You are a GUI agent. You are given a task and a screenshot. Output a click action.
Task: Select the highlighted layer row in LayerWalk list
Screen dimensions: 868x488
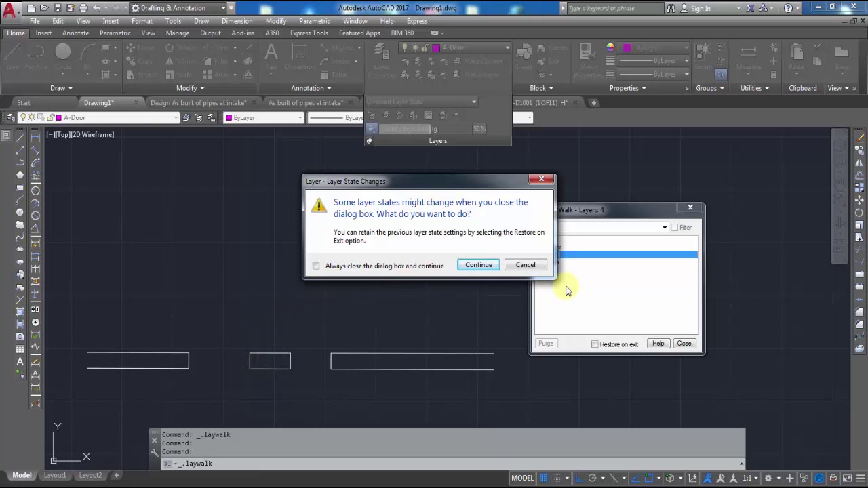[627, 254]
